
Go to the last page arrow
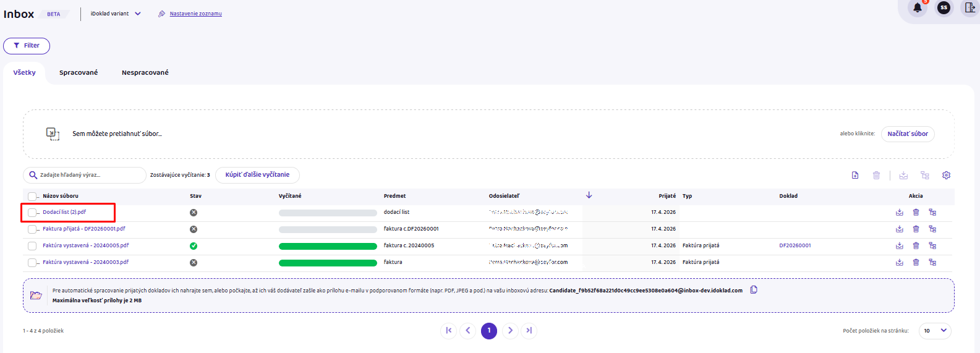click(529, 331)
